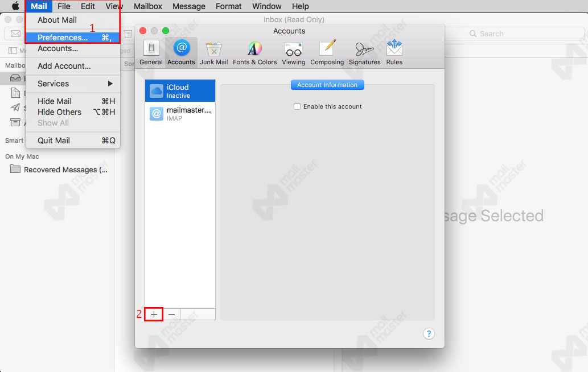Choose Hide Mail menu item
This screenshot has width=588, height=372.
click(73, 101)
